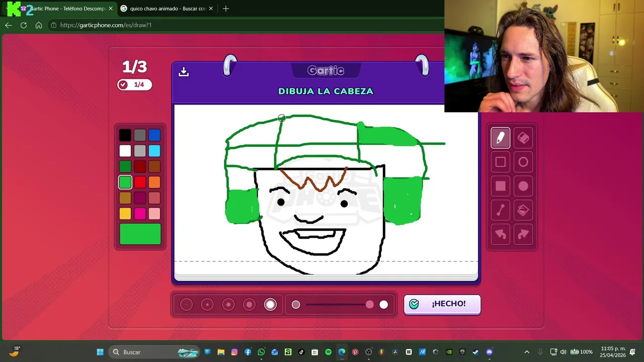644x362 pixels.
Task: Open the large current-color preview box
Action: pos(140,234)
